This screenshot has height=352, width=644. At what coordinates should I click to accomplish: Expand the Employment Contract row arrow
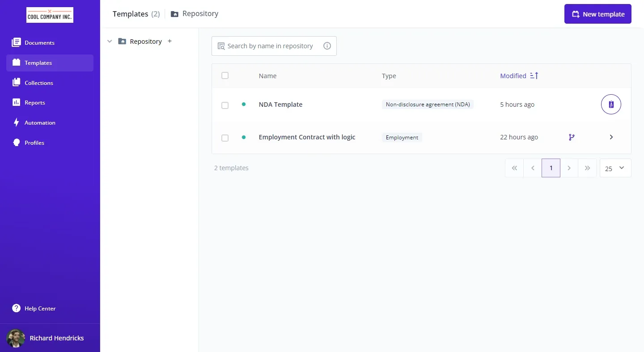[x=611, y=137]
